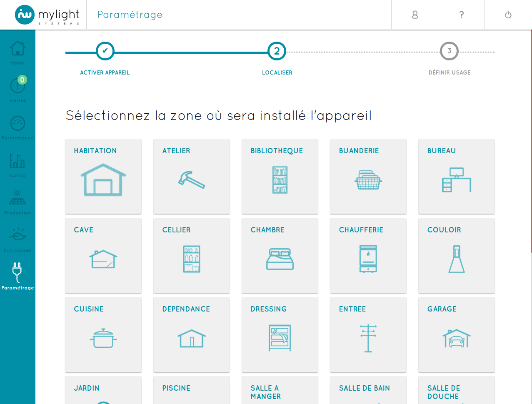Select the Cuisine zone tile

coord(103,334)
